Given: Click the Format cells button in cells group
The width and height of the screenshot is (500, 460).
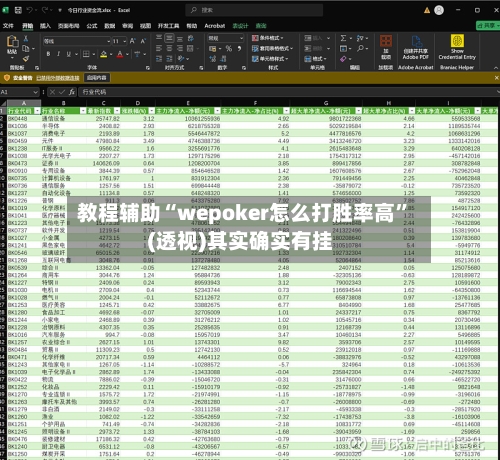Looking at the screenshot, I should pyautogui.click(x=316, y=59).
